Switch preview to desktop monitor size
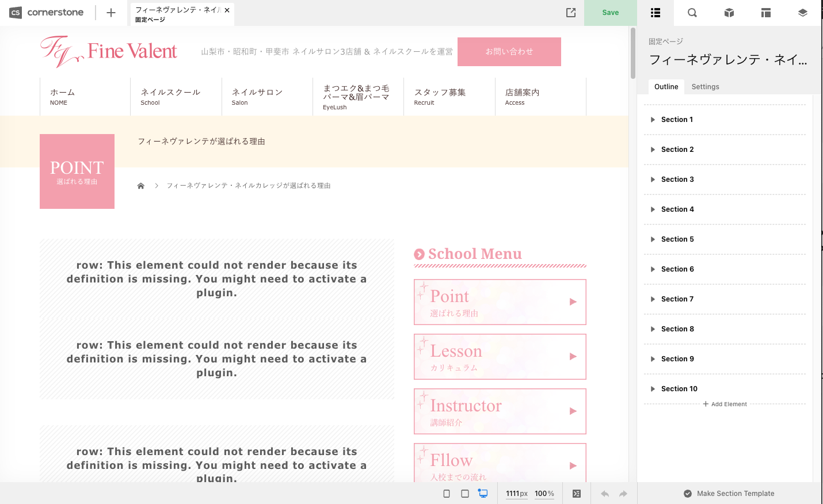Screen dimensions: 823x504 [483, 494]
